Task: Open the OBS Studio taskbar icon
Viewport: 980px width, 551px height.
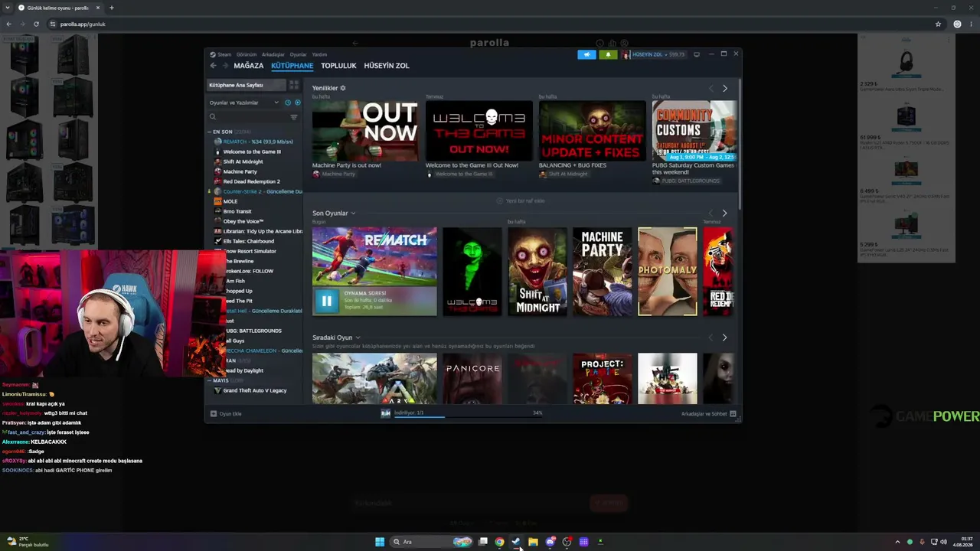Action: coord(567,542)
